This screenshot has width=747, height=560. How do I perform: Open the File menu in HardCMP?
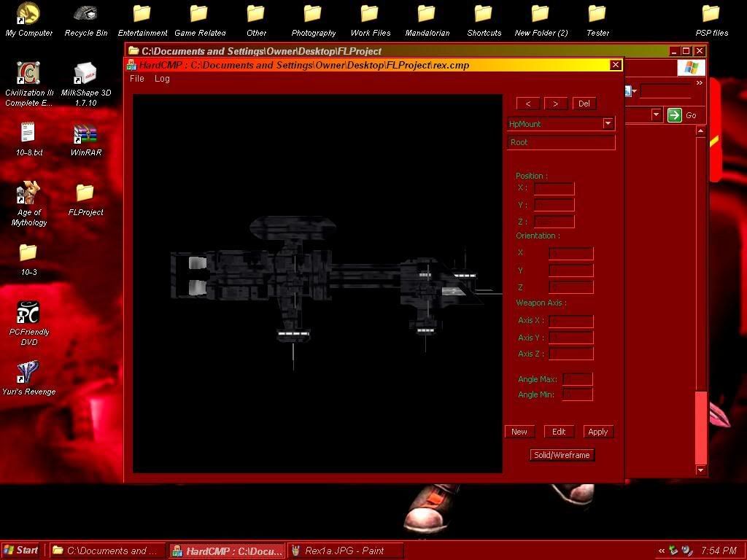137,79
